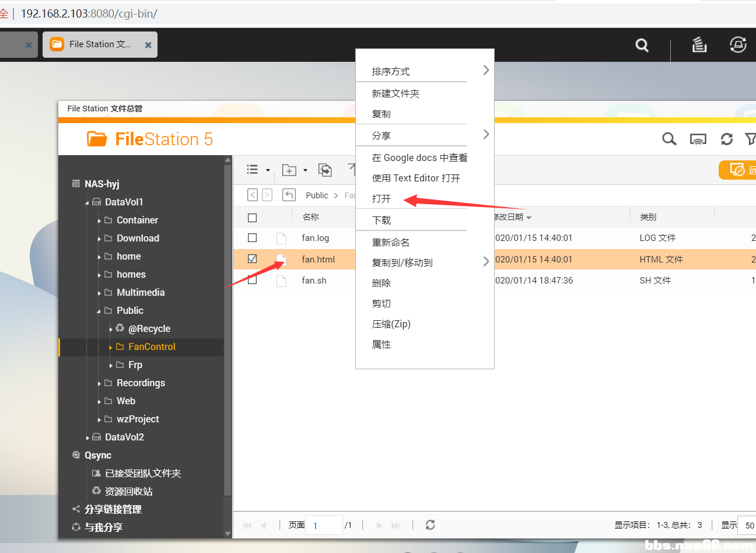Open the File Station search icon
Screen dimensions: 756x553
coord(669,139)
